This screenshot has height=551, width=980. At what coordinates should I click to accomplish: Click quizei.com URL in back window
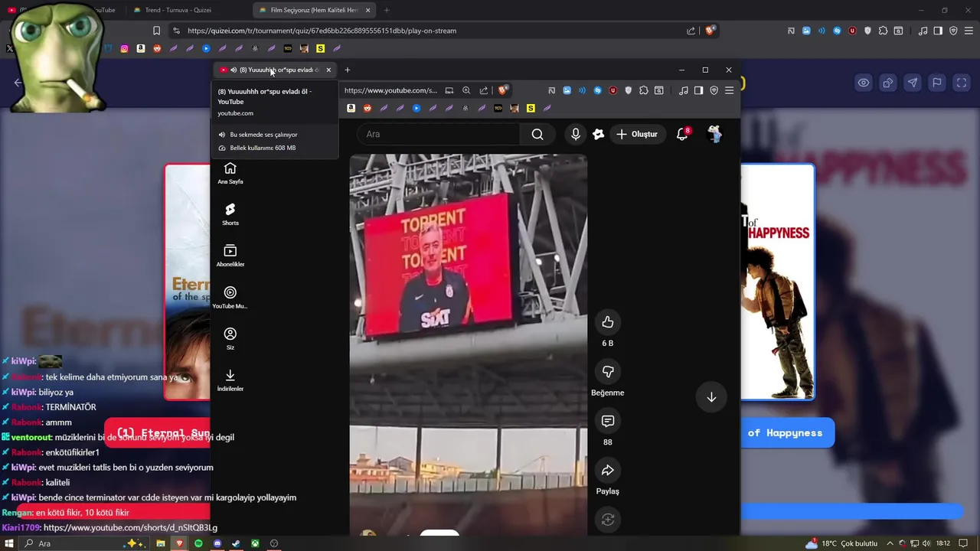tap(322, 31)
